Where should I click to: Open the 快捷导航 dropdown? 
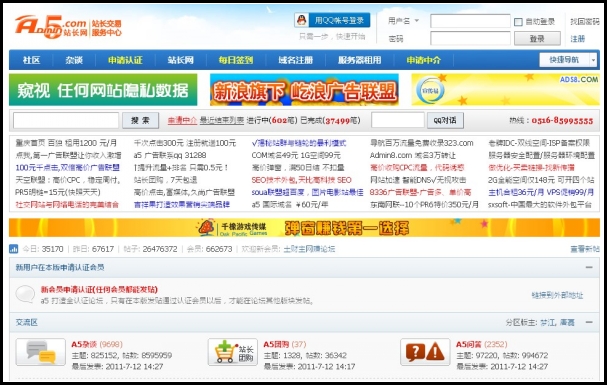pos(568,60)
